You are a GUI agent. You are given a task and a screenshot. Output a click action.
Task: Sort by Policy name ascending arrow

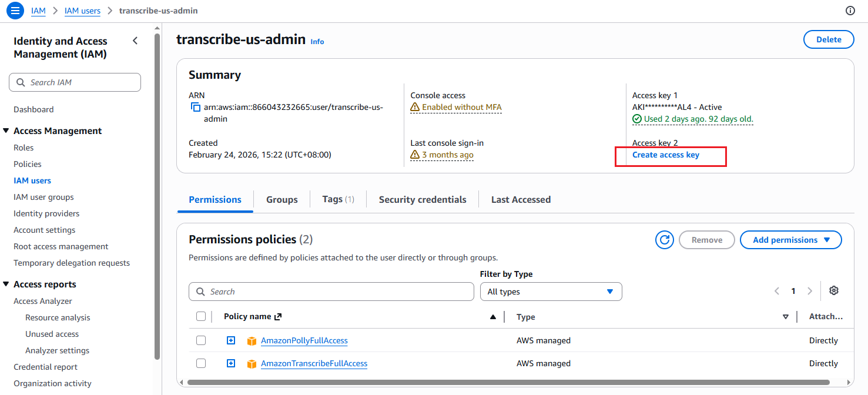coord(493,317)
